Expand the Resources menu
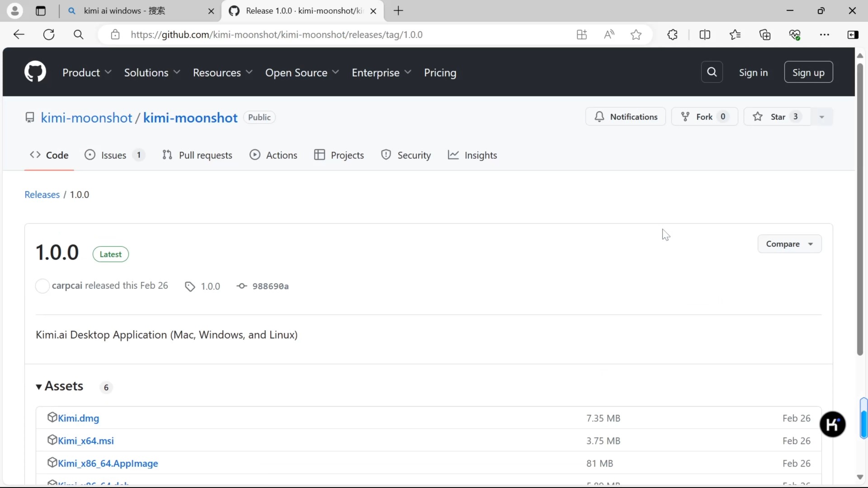The width and height of the screenshot is (868, 488). click(222, 72)
